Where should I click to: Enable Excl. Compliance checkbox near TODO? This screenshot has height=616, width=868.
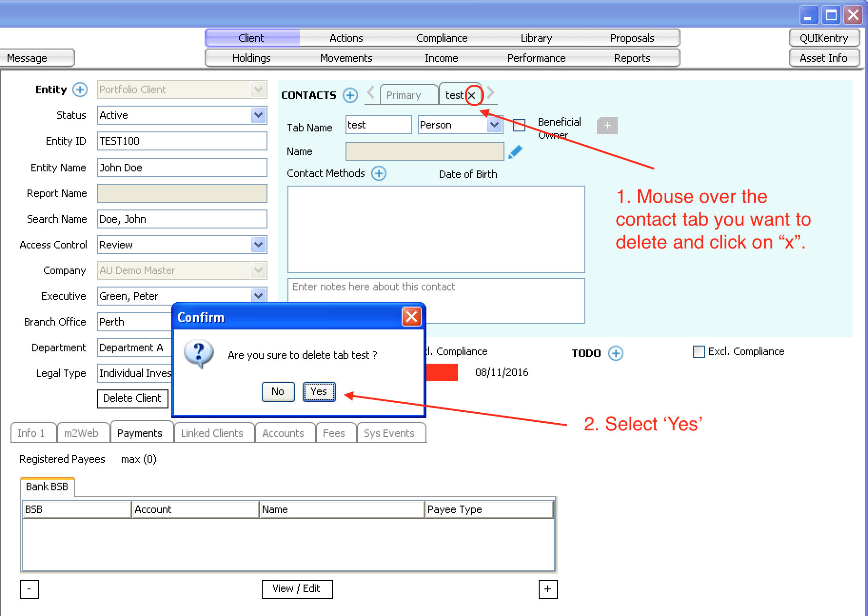pos(699,352)
